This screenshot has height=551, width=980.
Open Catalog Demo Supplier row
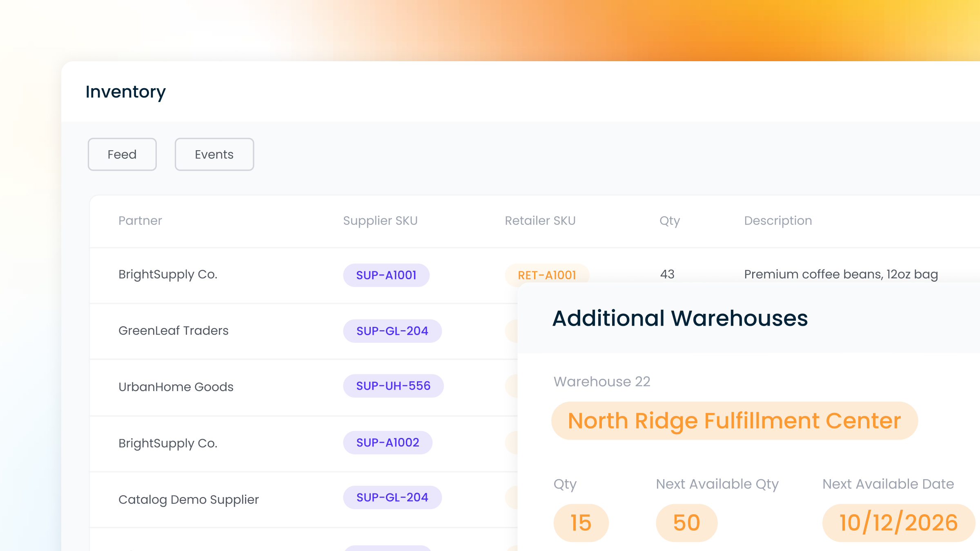(x=188, y=500)
